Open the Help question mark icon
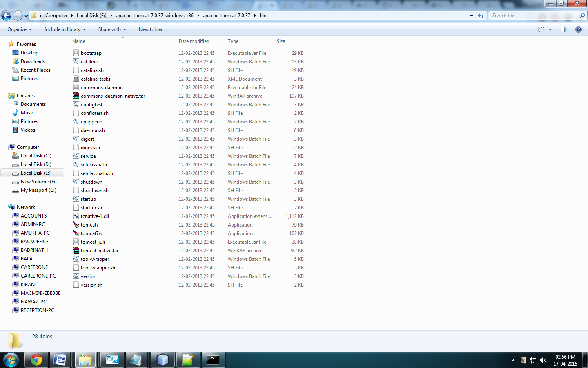This screenshot has height=368, width=588. pos(578,29)
